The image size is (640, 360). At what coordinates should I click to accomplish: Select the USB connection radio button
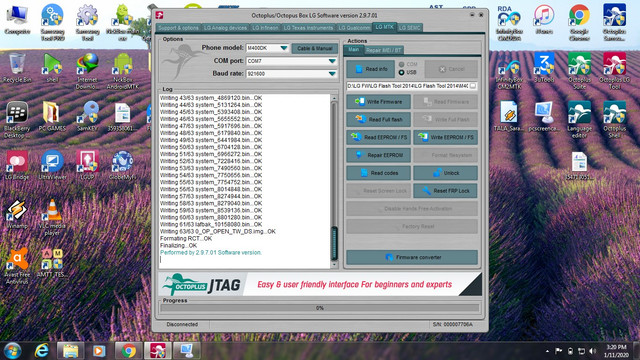(402, 72)
